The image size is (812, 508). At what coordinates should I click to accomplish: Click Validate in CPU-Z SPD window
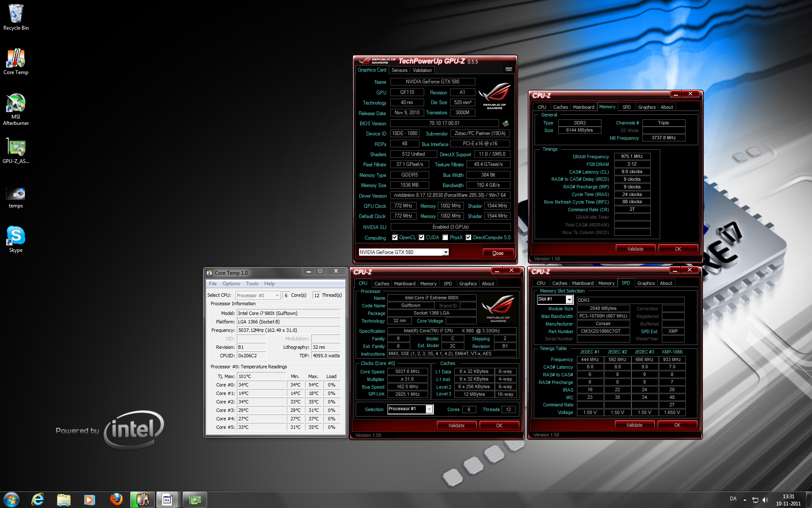click(x=634, y=425)
